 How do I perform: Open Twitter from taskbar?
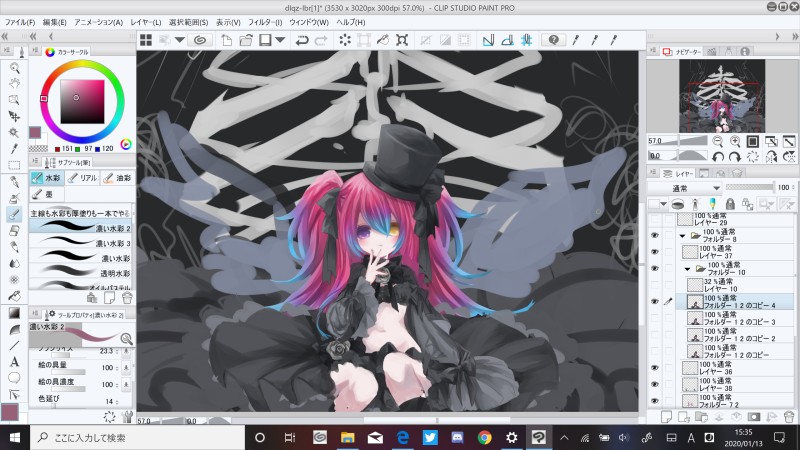tap(430, 437)
